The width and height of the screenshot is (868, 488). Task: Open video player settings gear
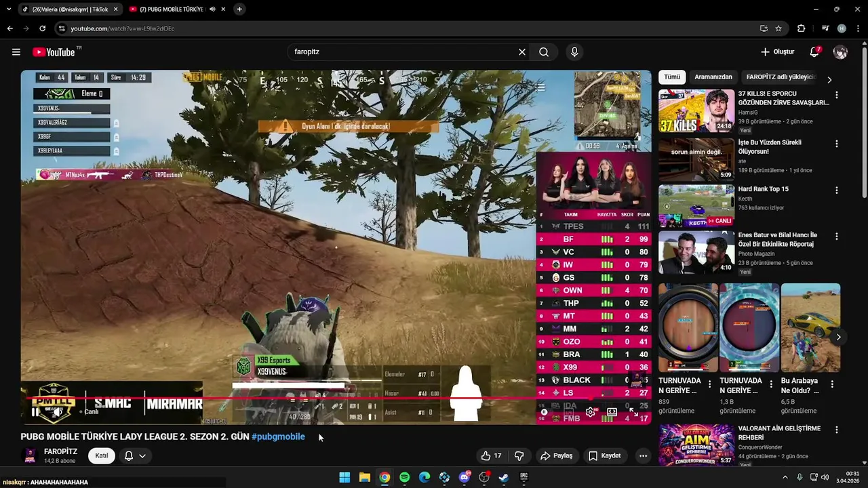591,411
